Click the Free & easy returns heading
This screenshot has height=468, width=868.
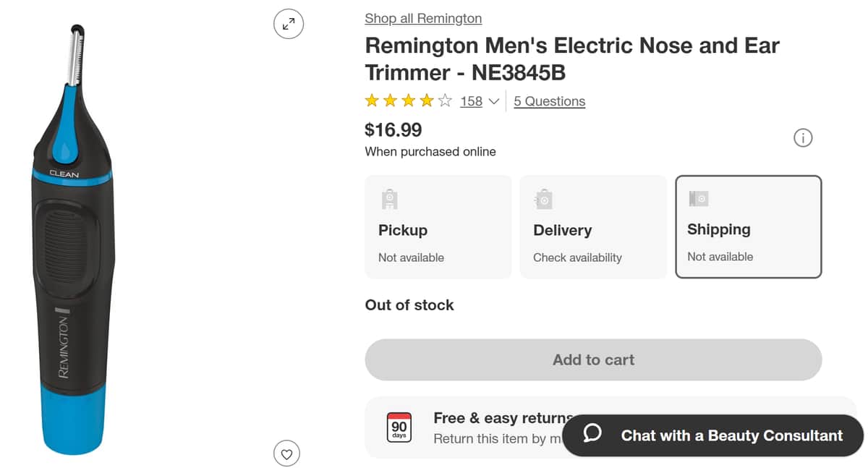point(498,418)
